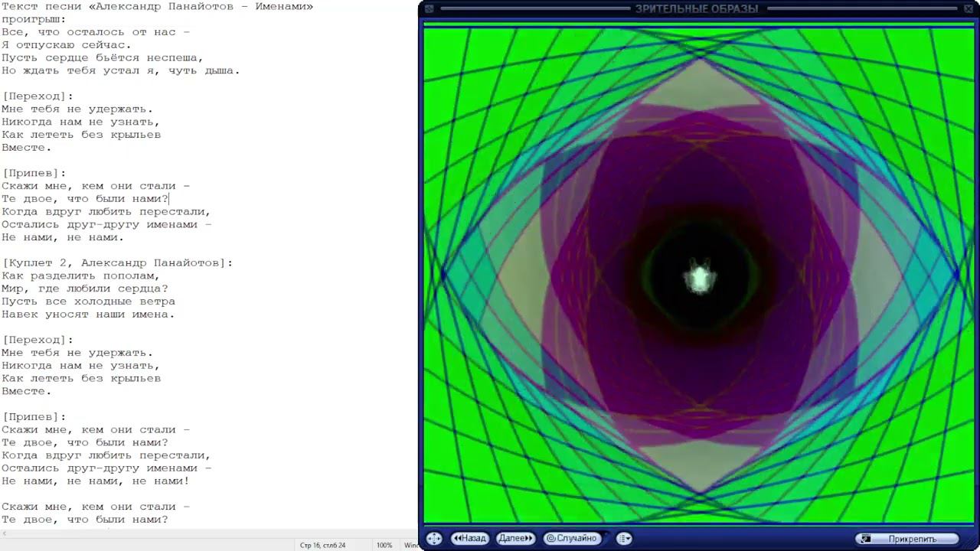Click the line Как разделить пополам,

pos(81,275)
